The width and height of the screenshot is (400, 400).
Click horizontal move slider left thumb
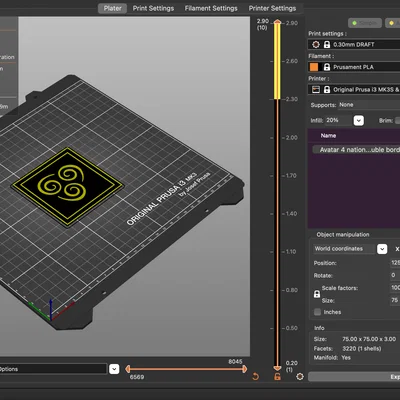[x=127, y=369]
